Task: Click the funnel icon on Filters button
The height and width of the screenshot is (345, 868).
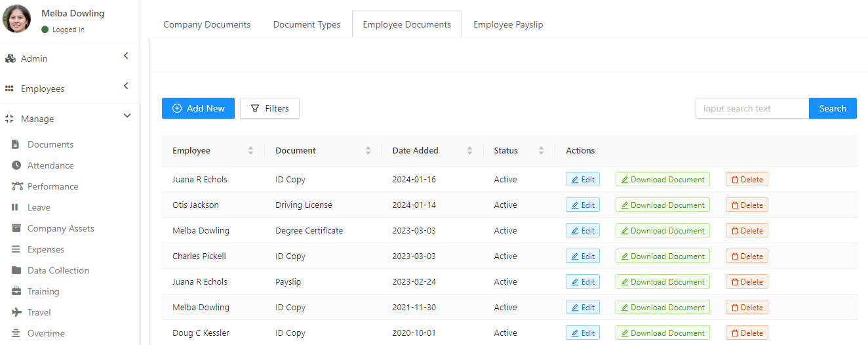Action: coord(255,108)
